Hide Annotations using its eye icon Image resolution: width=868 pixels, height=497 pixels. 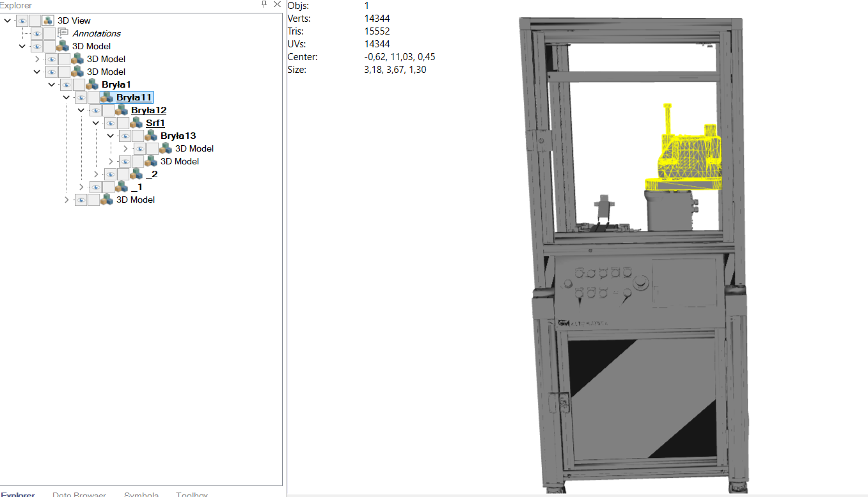(36, 33)
